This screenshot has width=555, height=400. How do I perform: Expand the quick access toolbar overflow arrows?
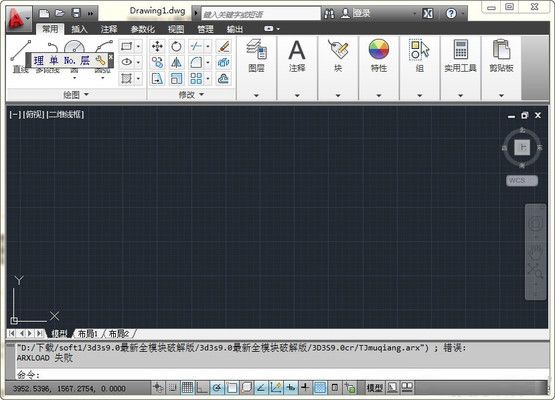coord(91,14)
